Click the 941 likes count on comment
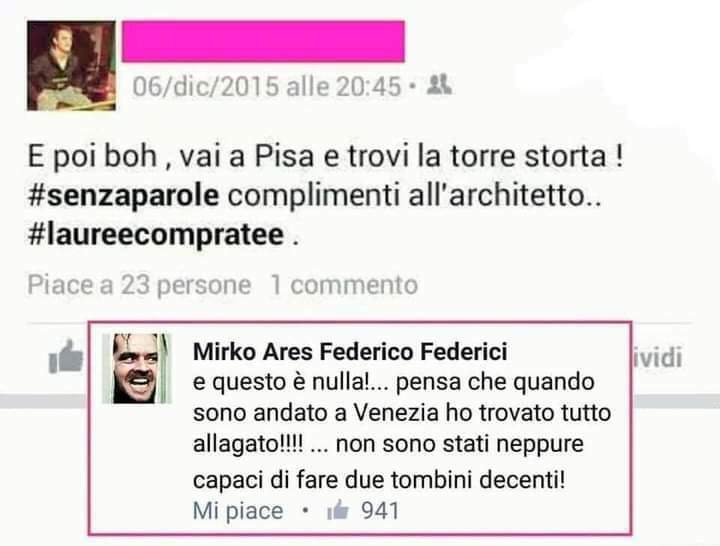720x546 pixels. (380, 511)
